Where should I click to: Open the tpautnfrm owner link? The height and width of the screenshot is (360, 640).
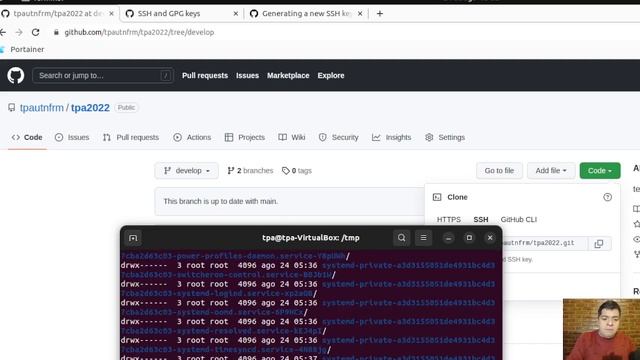(x=42, y=108)
